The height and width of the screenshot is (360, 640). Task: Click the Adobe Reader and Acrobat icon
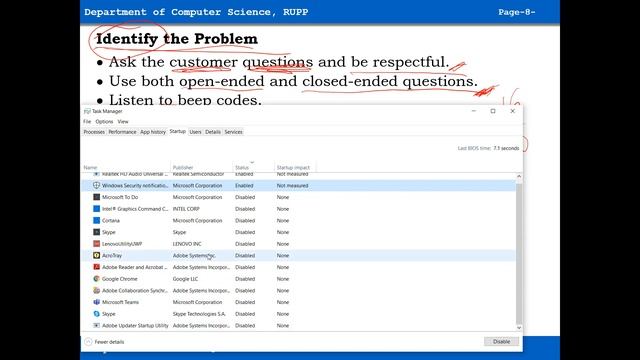click(96, 267)
